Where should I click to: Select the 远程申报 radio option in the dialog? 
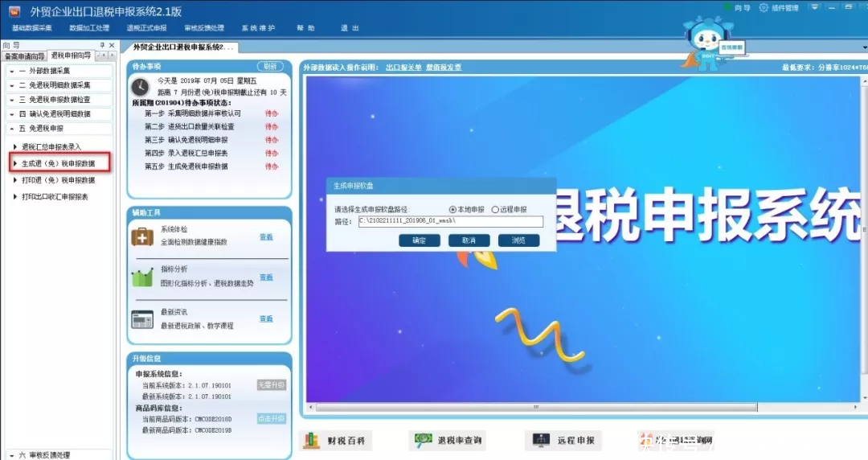(x=495, y=210)
